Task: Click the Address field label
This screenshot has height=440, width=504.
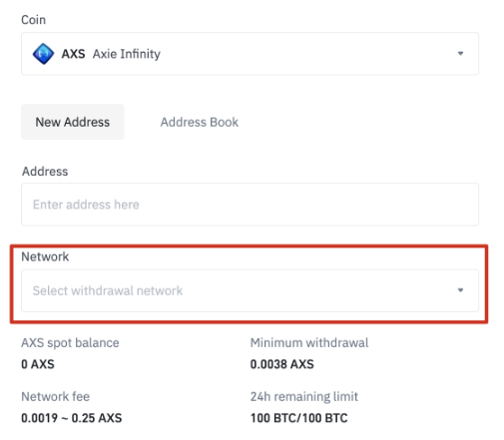Action: pos(45,172)
